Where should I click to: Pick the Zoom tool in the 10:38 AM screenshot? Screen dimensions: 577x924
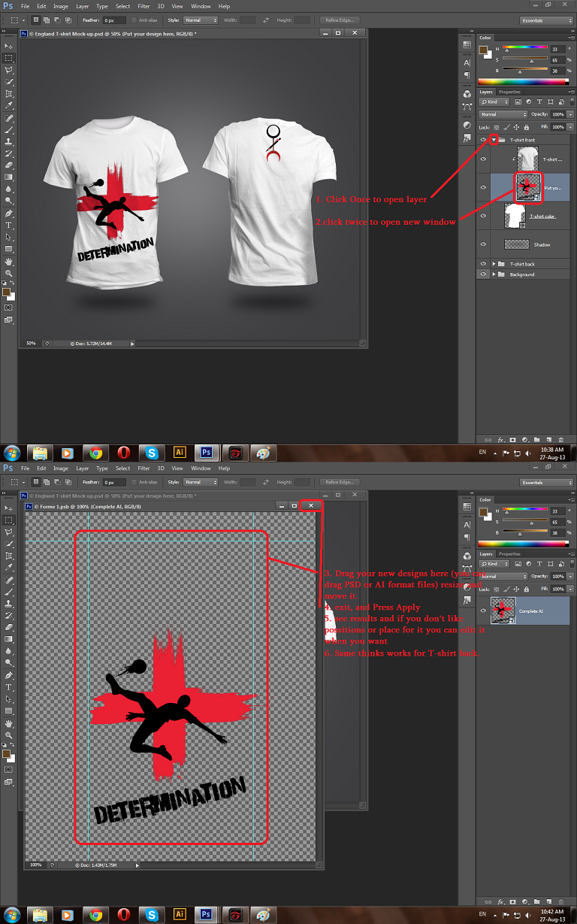pos(9,273)
